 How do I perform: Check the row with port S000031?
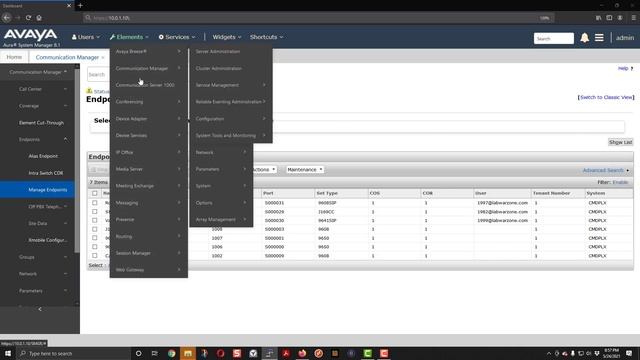coord(95,202)
